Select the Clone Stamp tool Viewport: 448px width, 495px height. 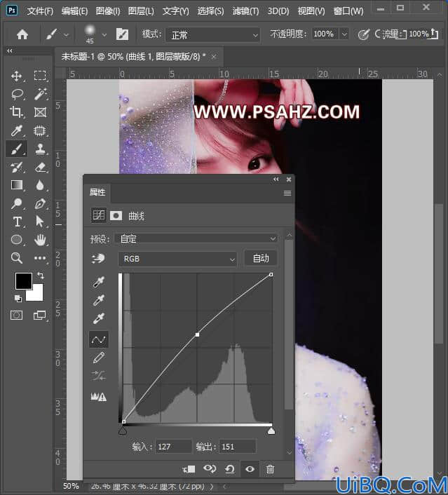[x=40, y=149]
